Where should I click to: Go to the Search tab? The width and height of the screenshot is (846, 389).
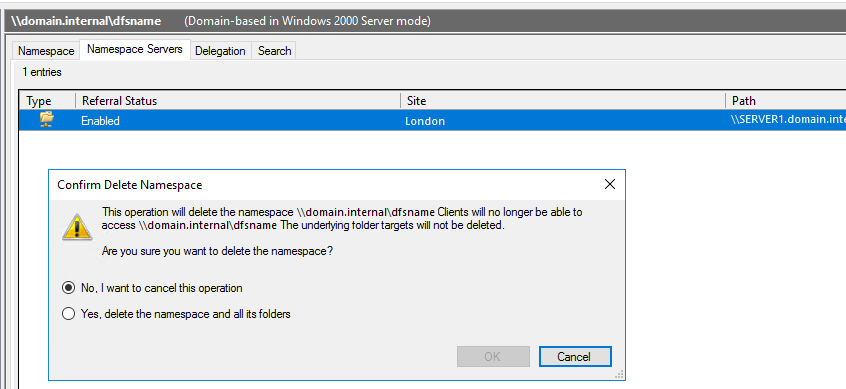(x=274, y=51)
